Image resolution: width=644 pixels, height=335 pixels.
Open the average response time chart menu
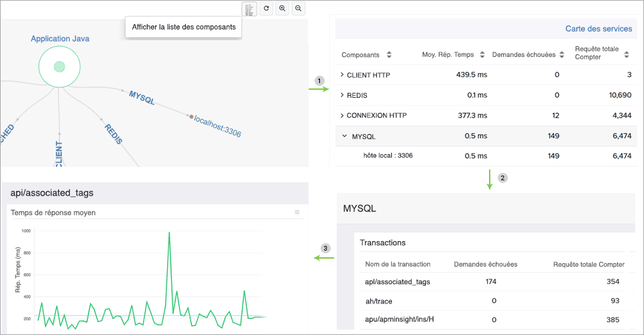tap(297, 212)
